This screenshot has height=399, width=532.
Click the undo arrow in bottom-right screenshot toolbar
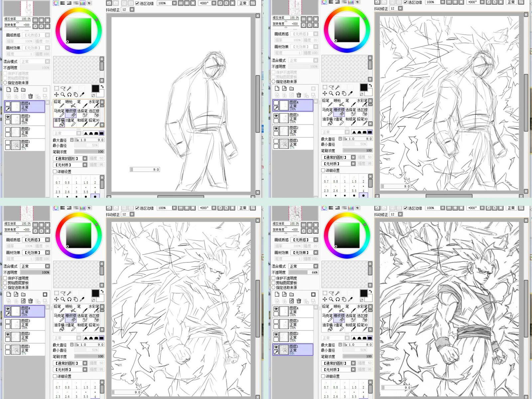click(x=377, y=208)
